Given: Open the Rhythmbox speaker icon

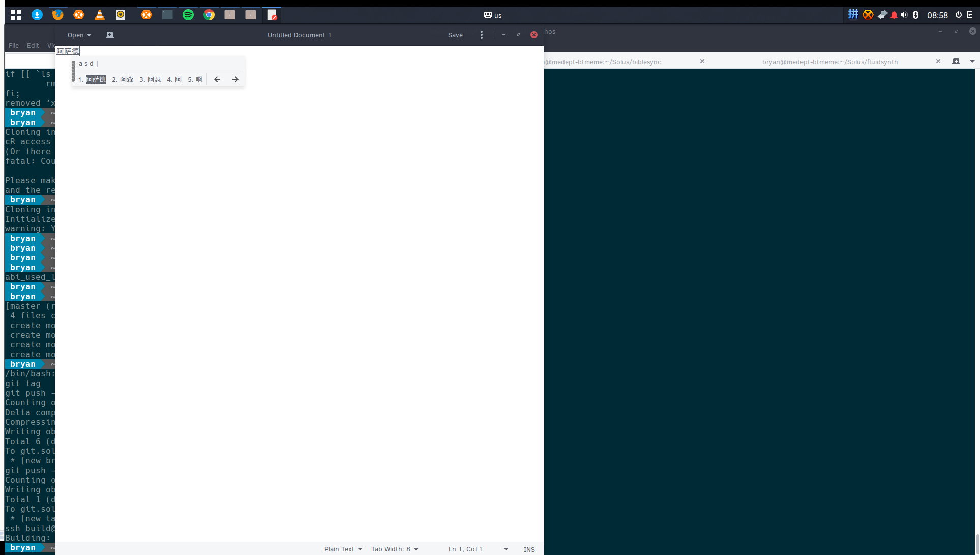Looking at the screenshot, I should pos(121,15).
